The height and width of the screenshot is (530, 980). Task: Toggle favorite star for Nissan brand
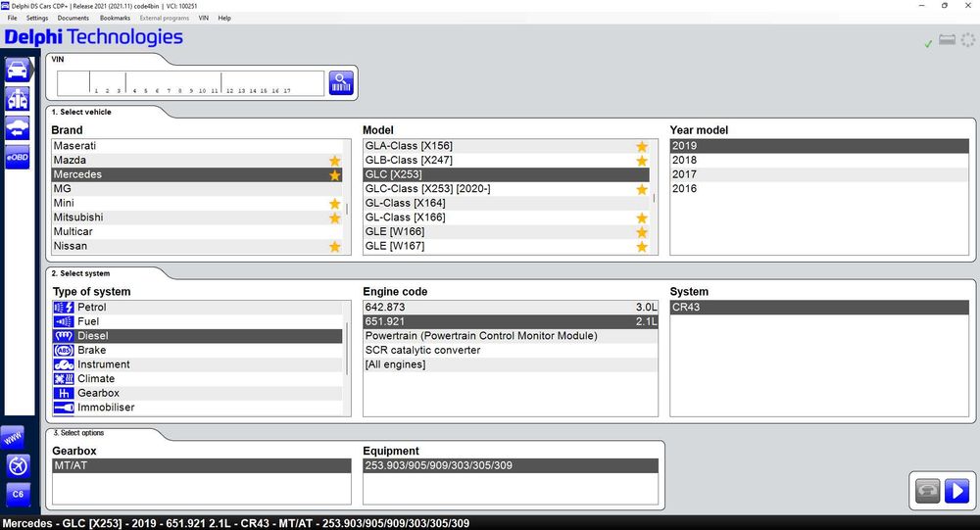(x=335, y=247)
